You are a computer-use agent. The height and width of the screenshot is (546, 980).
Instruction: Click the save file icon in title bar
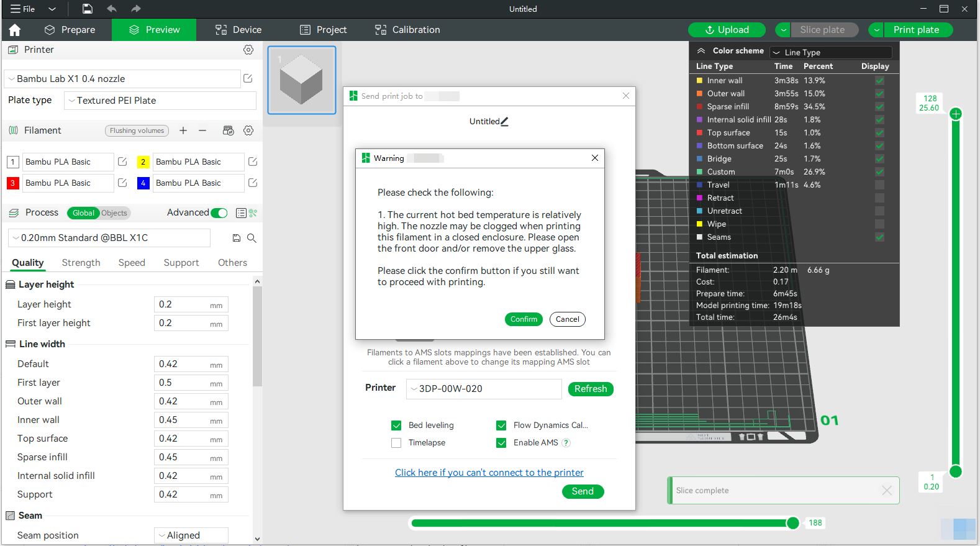(x=88, y=9)
